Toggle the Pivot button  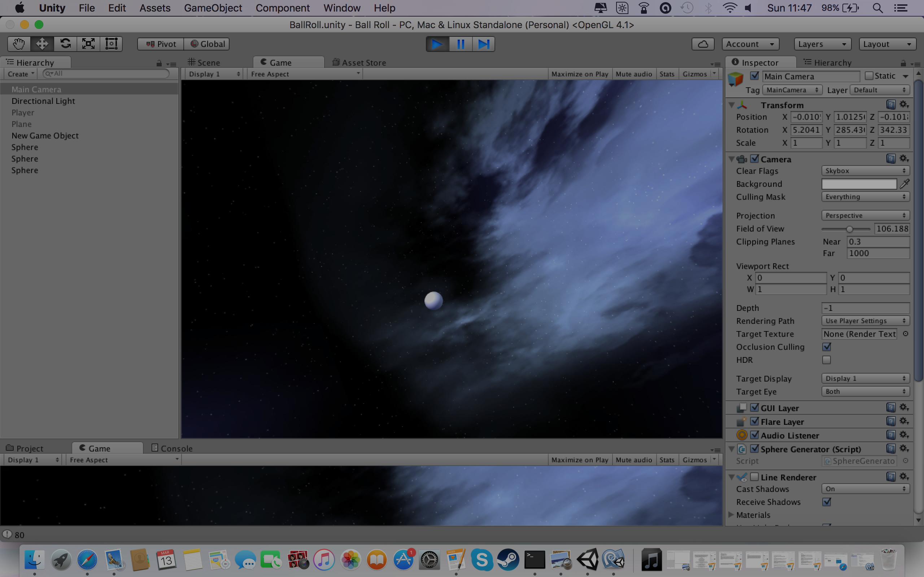pos(161,44)
